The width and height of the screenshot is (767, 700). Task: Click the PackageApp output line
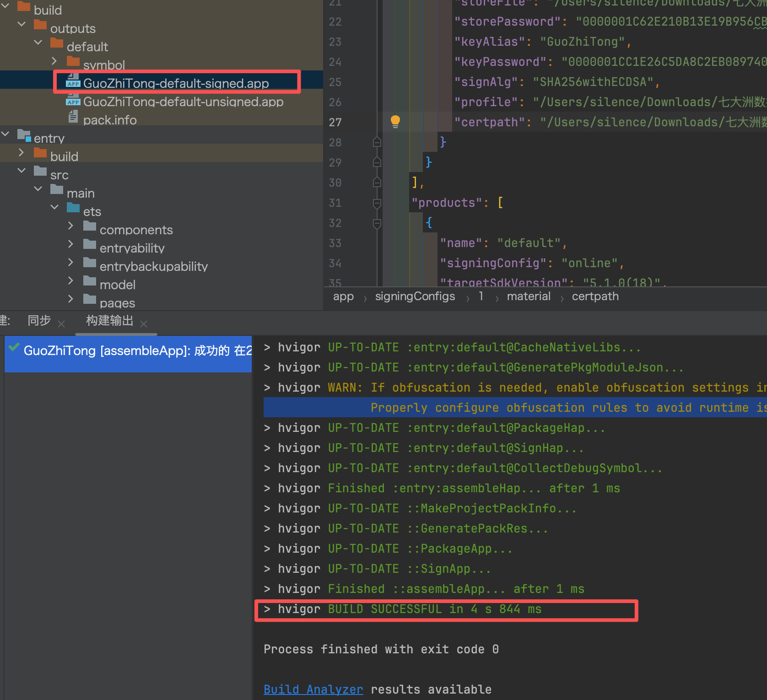click(x=388, y=549)
